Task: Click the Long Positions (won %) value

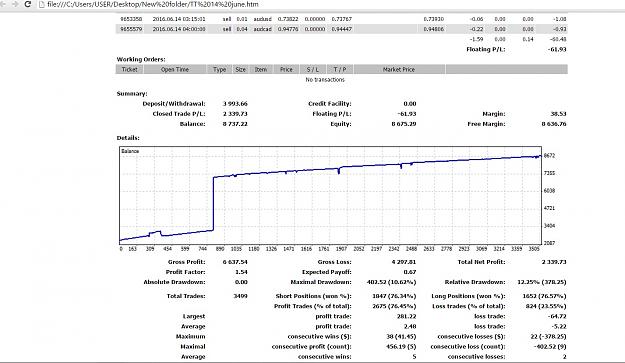Action: [544, 296]
